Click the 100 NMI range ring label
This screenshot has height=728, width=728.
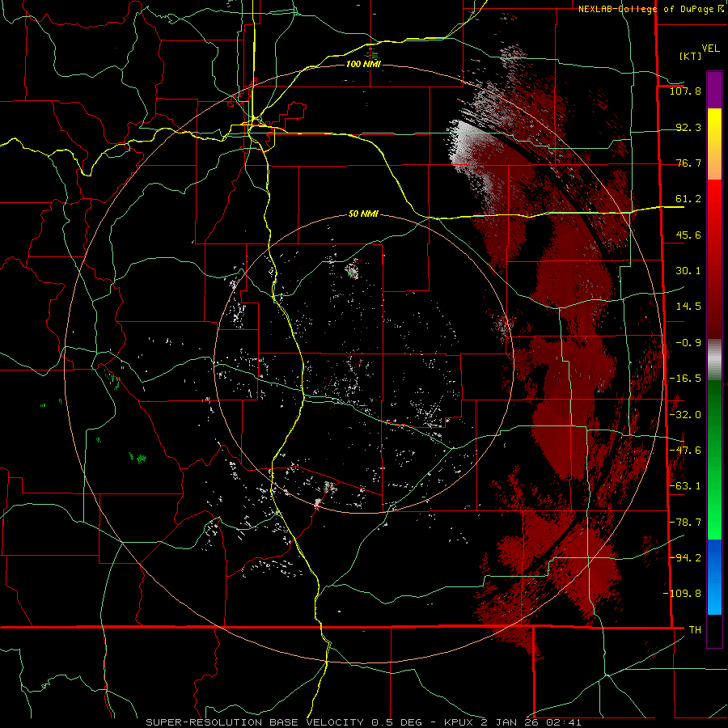pos(363,64)
